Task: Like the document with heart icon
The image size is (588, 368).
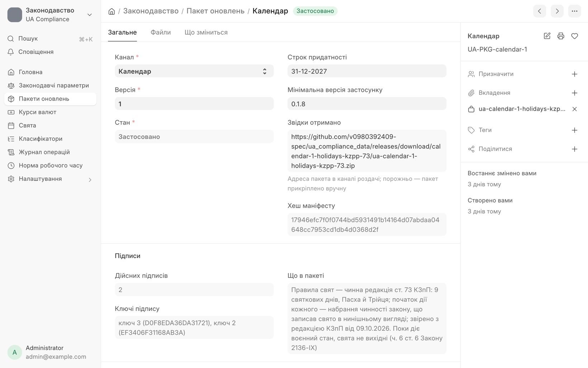Action: click(x=574, y=36)
